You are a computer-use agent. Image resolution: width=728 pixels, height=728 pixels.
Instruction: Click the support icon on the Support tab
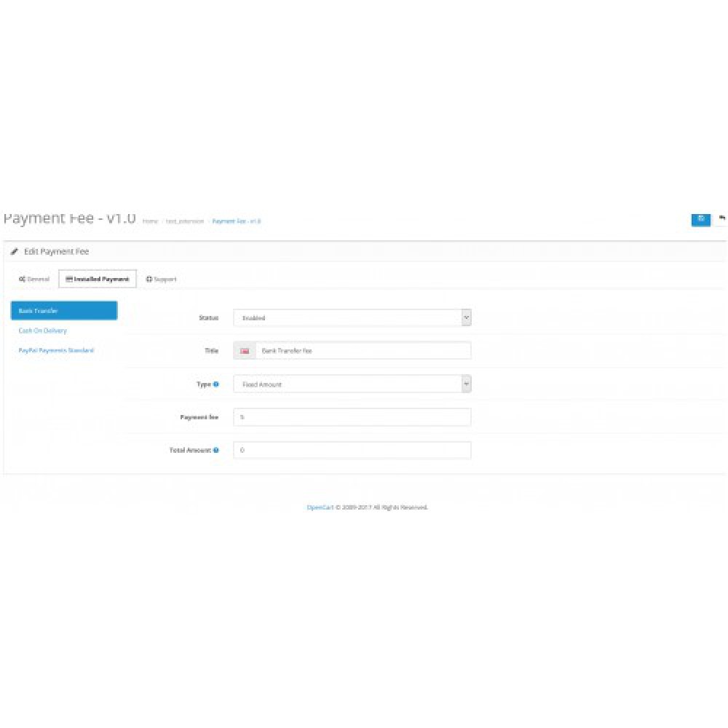[149, 279]
